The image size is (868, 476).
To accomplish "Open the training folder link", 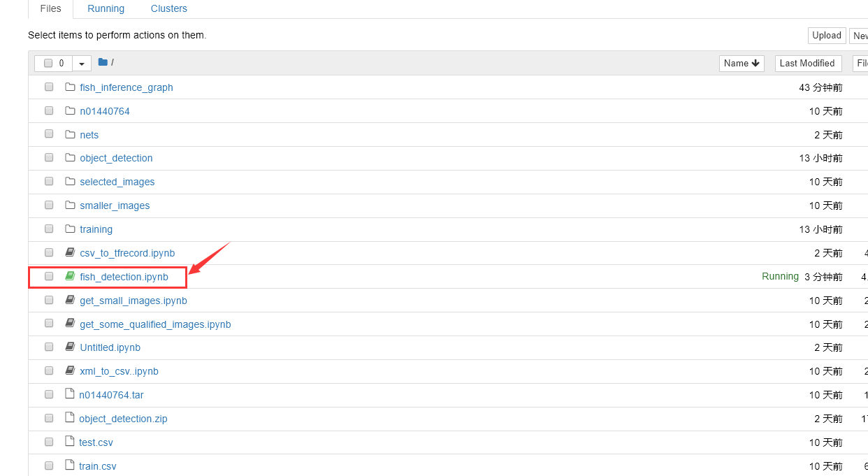I will pyautogui.click(x=96, y=229).
